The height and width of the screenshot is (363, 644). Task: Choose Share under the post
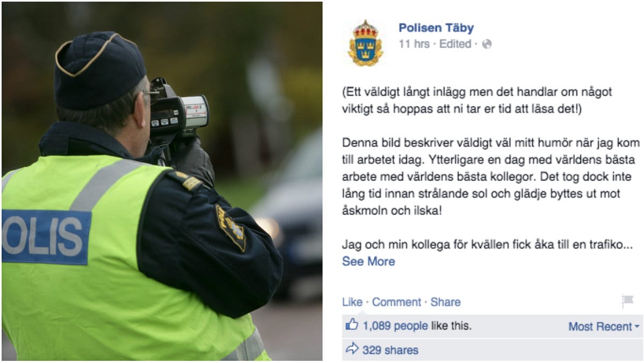[445, 302]
